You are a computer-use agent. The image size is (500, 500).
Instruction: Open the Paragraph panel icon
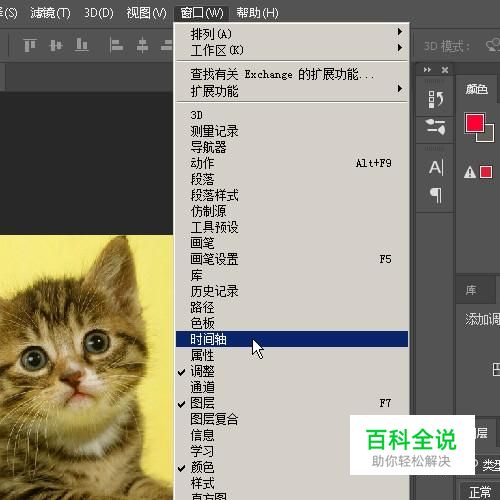(436, 195)
